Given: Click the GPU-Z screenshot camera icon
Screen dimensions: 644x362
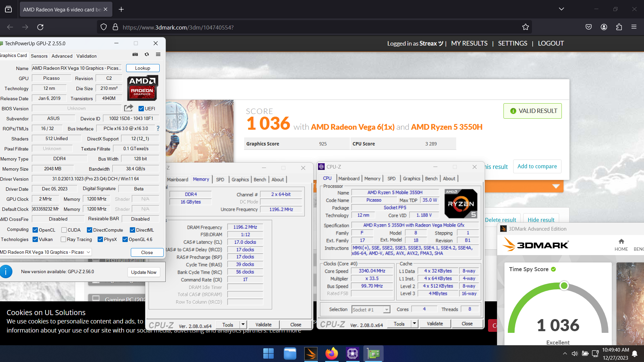Looking at the screenshot, I should [135, 54].
